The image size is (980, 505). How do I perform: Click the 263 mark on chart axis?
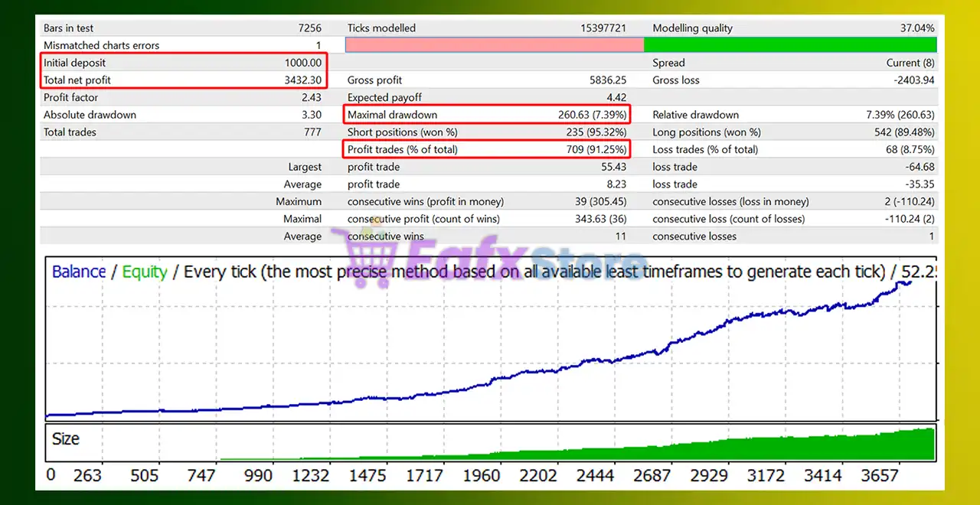click(x=87, y=475)
